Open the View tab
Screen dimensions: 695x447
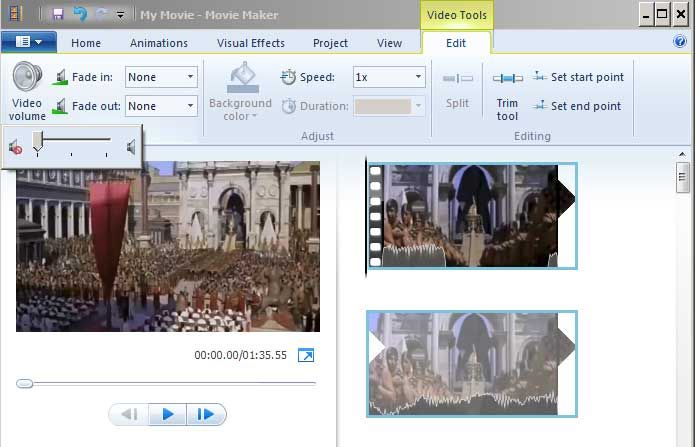390,43
